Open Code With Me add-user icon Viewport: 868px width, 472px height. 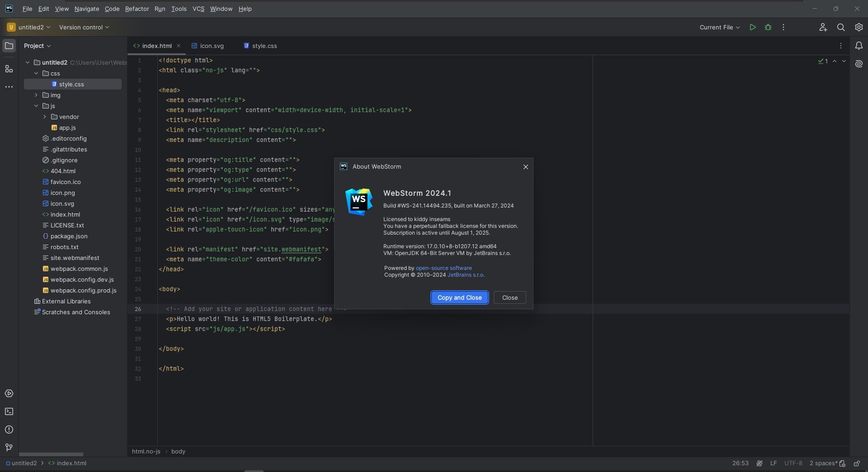pyautogui.click(x=823, y=27)
